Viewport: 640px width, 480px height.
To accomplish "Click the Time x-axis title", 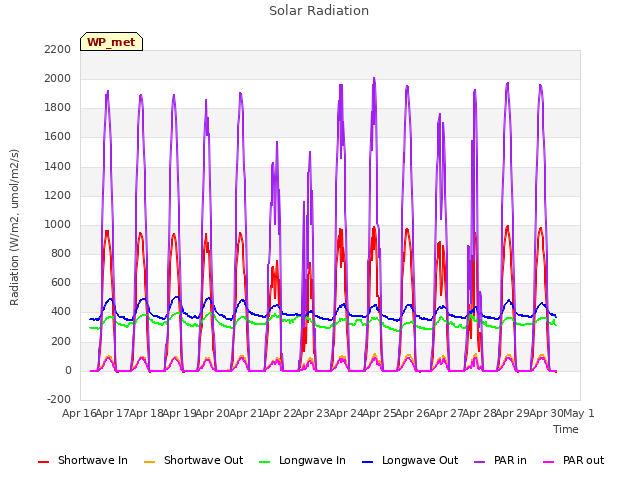I will [566, 429].
